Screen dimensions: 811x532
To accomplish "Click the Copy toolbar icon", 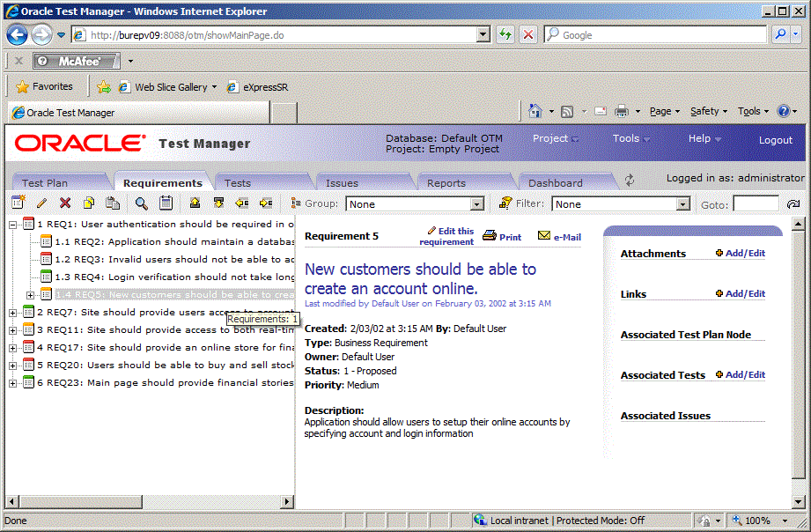I will [x=89, y=203].
